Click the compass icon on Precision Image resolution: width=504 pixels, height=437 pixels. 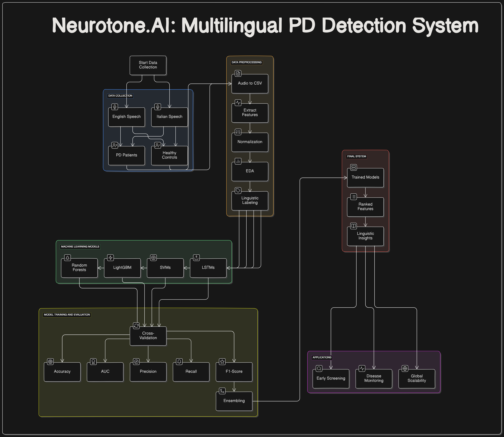coord(136,362)
